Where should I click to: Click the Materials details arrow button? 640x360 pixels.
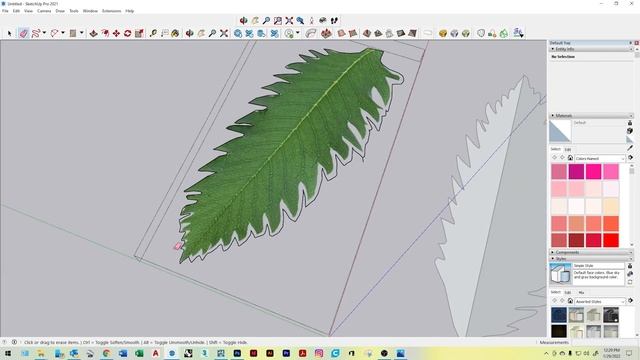pos(630,158)
